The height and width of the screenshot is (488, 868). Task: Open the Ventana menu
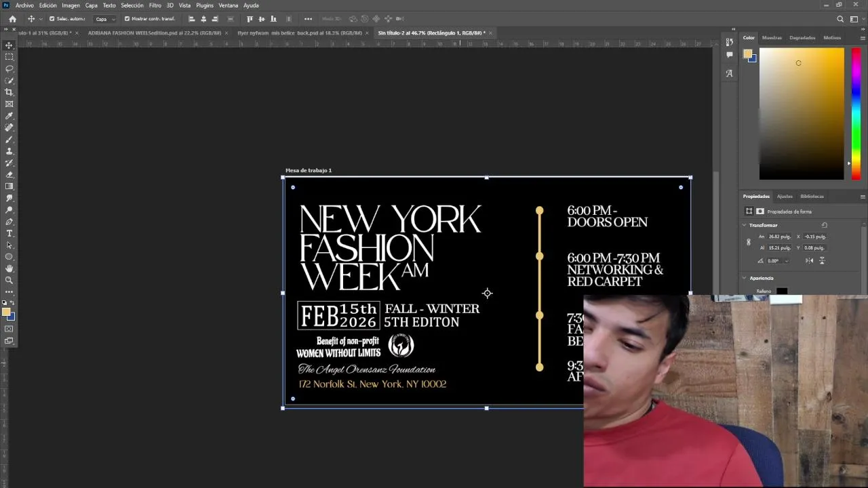click(228, 5)
